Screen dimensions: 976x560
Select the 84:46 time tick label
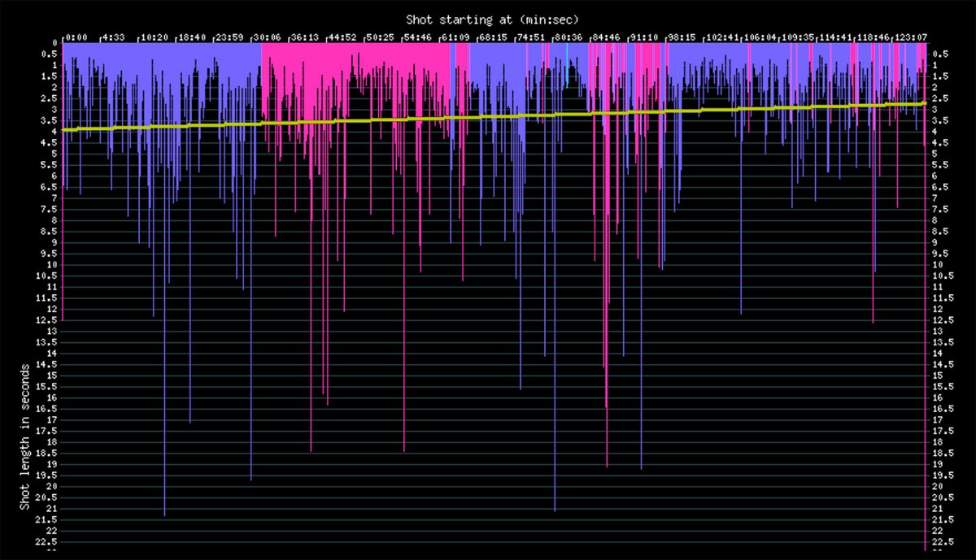tap(606, 37)
